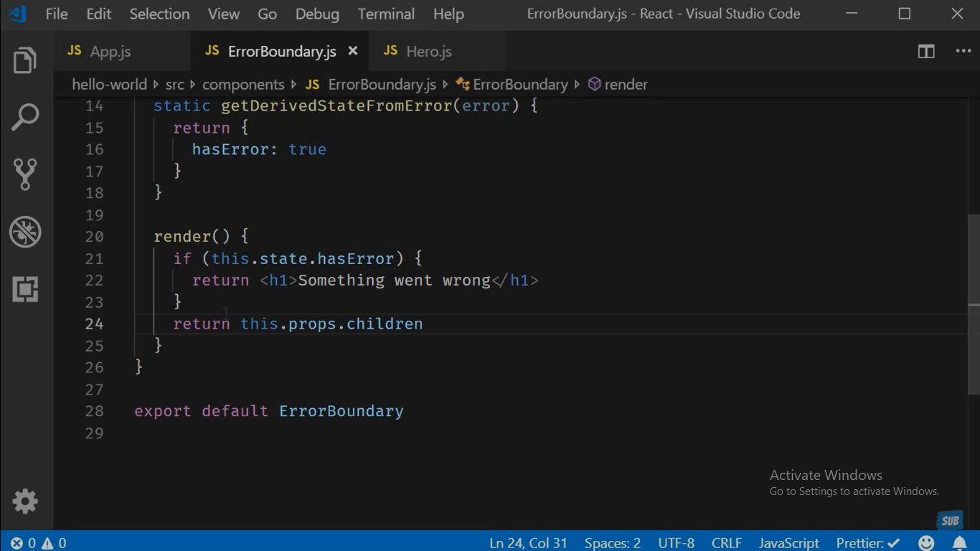Open the Explorer view in activity bar
The image size is (980, 551).
25,60
